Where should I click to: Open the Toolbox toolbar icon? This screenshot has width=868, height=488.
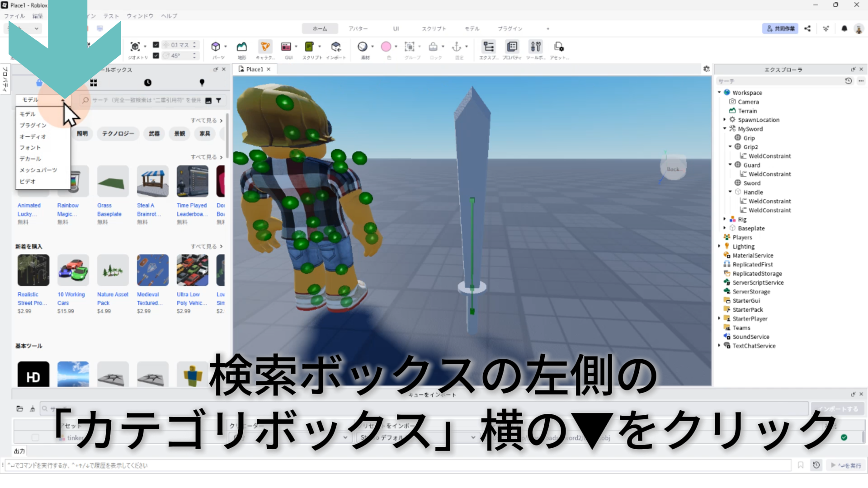tap(535, 47)
